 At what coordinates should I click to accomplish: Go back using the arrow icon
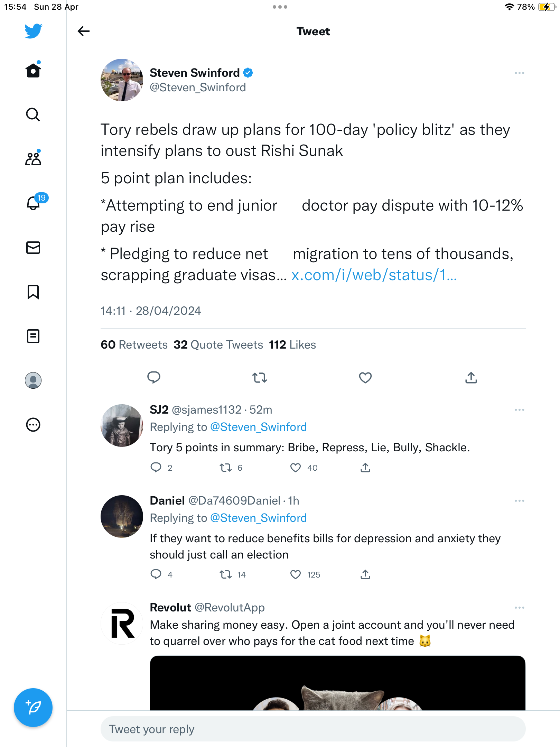click(x=83, y=31)
